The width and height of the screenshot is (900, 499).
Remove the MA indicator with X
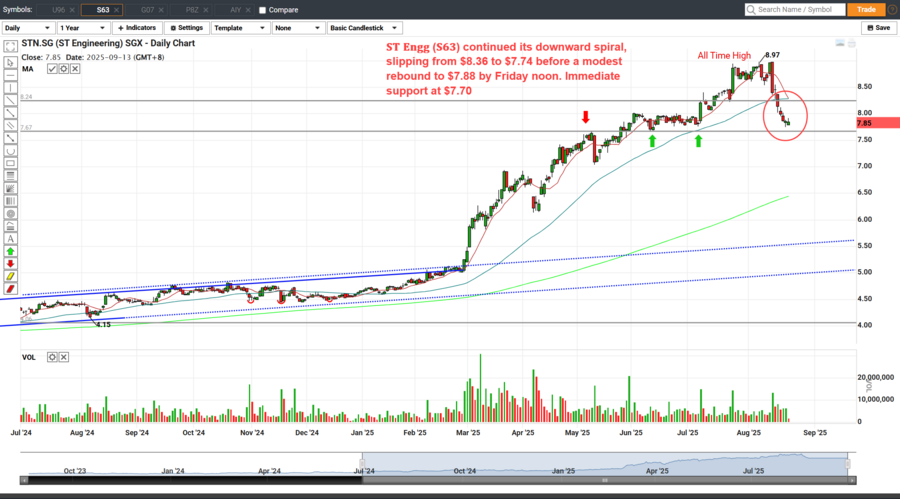[x=75, y=69]
